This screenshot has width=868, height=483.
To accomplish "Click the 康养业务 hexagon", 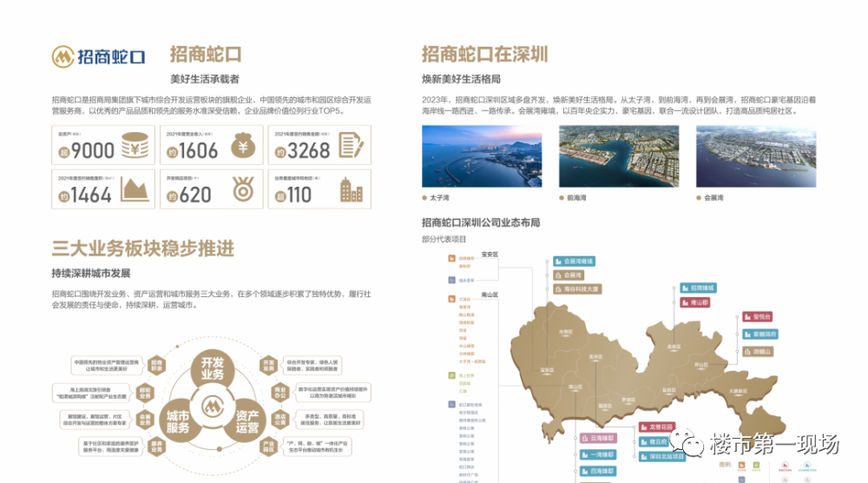I will click(156, 447).
